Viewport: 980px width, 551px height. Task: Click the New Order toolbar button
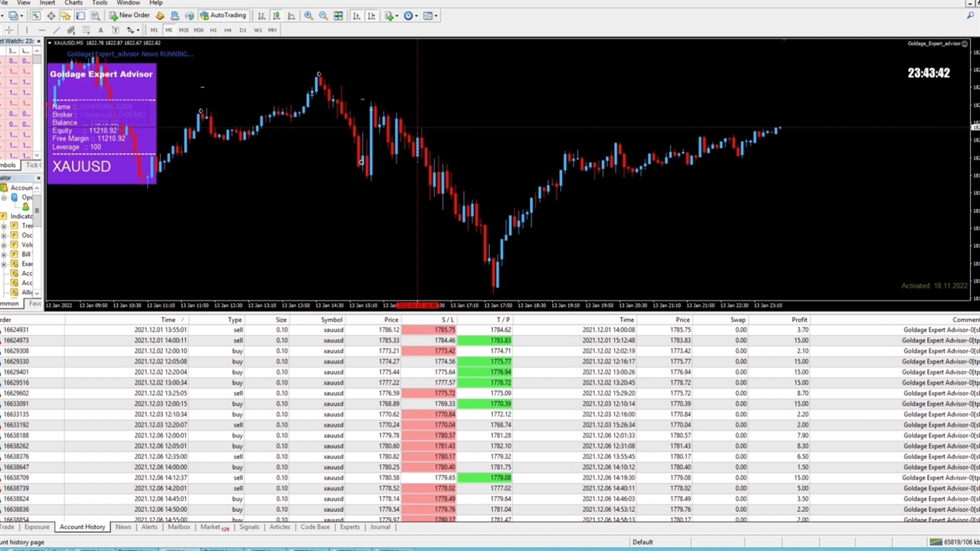[x=129, y=15]
